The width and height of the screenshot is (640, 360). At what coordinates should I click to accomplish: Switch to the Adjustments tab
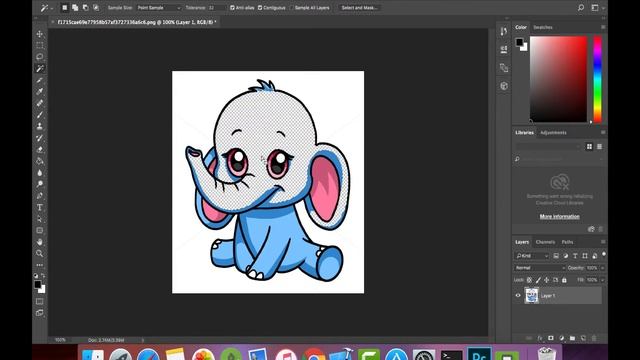[x=553, y=133]
